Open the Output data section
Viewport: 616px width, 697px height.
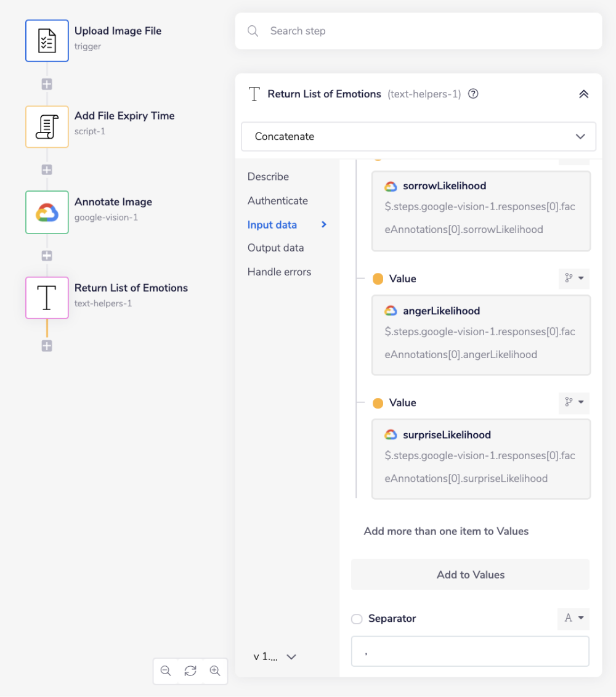pos(275,247)
